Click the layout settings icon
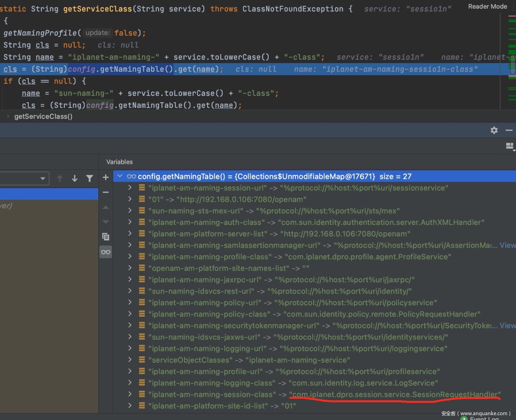 [x=509, y=146]
